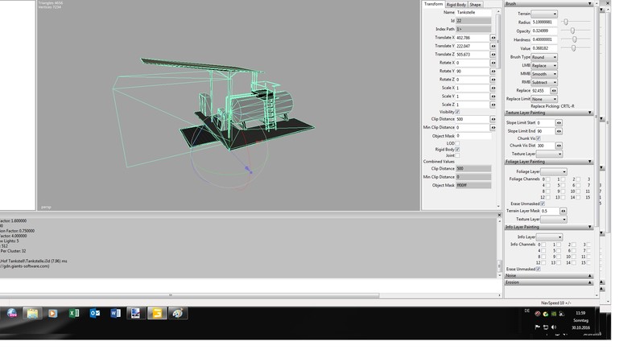Click the Scale Z stepper arrows
This screenshot has width=644, height=362.
pyautogui.click(x=492, y=105)
